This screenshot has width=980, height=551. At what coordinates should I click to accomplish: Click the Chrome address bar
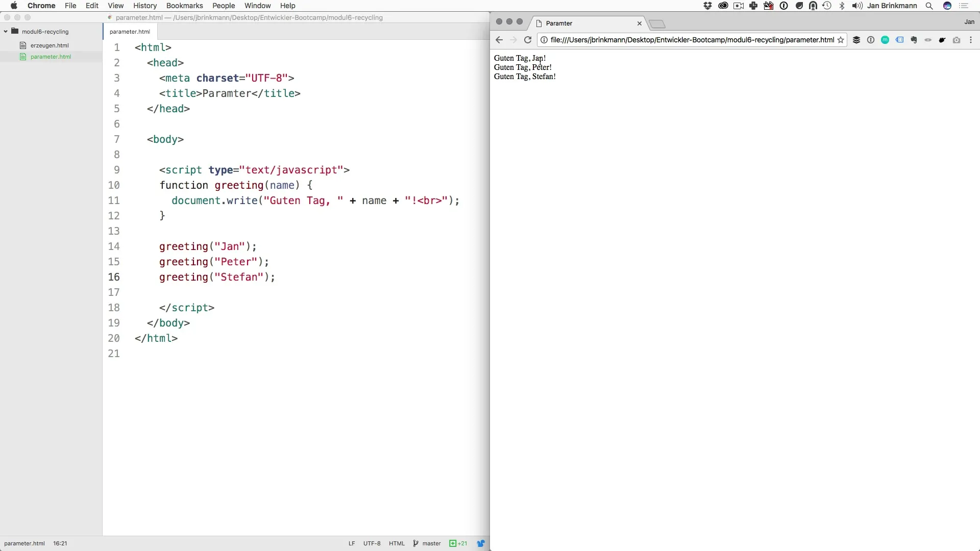tap(692, 40)
